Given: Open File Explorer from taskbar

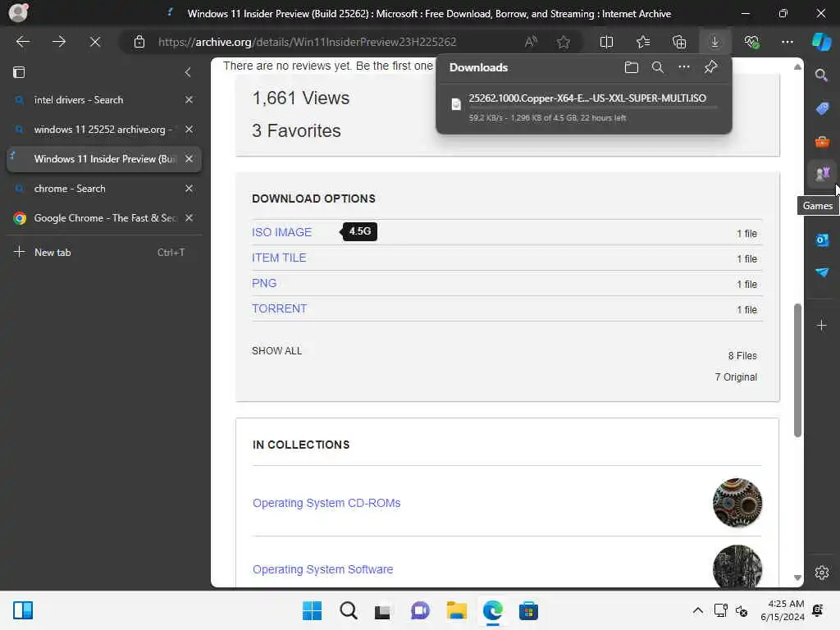Looking at the screenshot, I should click(456, 610).
